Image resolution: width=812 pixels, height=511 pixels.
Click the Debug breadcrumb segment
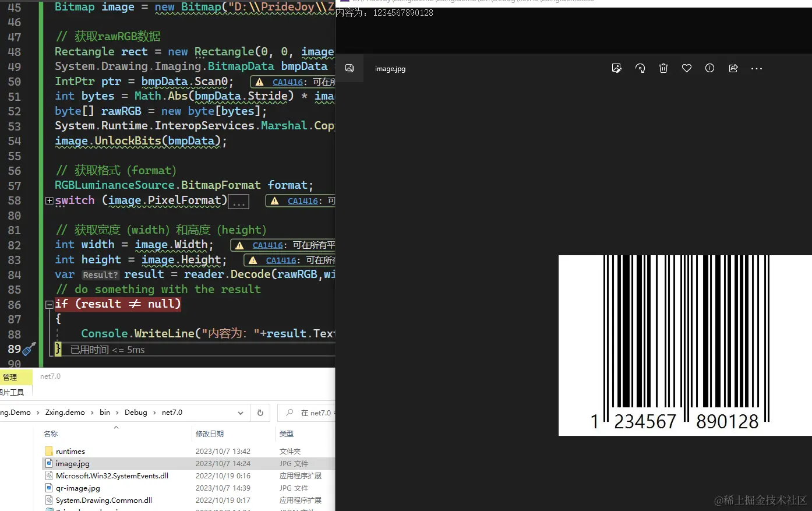pyautogui.click(x=136, y=413)
